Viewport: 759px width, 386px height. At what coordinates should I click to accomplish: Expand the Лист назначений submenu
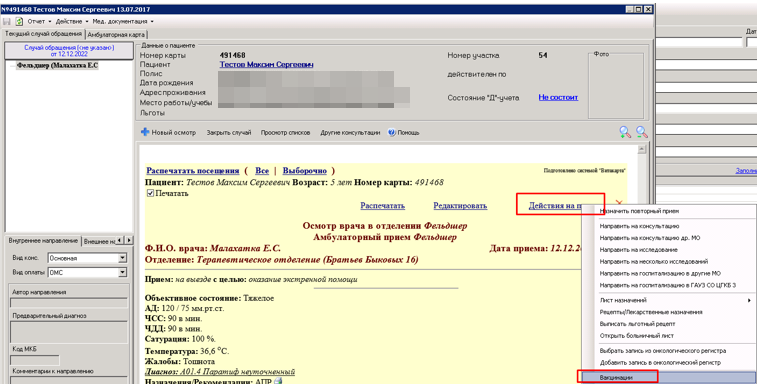point(675,300)
